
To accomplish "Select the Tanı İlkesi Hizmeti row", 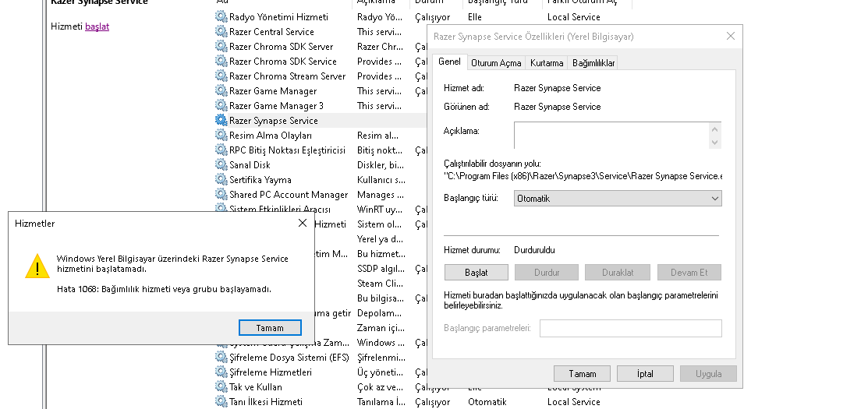I will click(x=423, y=402).
